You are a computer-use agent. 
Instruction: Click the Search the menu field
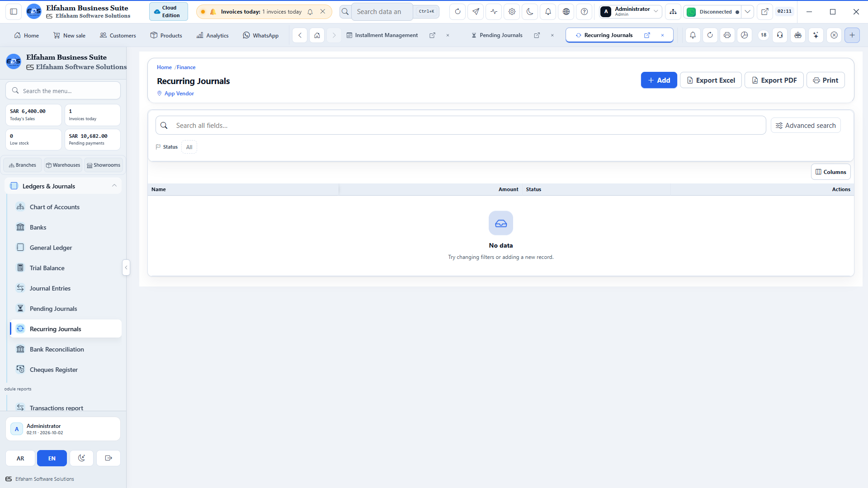pyautogui.click(x=63, y=91)
